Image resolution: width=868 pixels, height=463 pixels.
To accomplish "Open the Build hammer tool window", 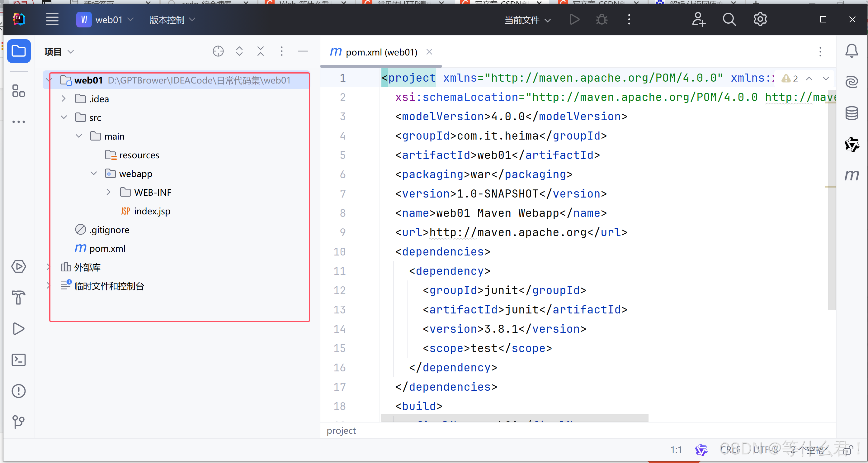I will coord(19,298).
